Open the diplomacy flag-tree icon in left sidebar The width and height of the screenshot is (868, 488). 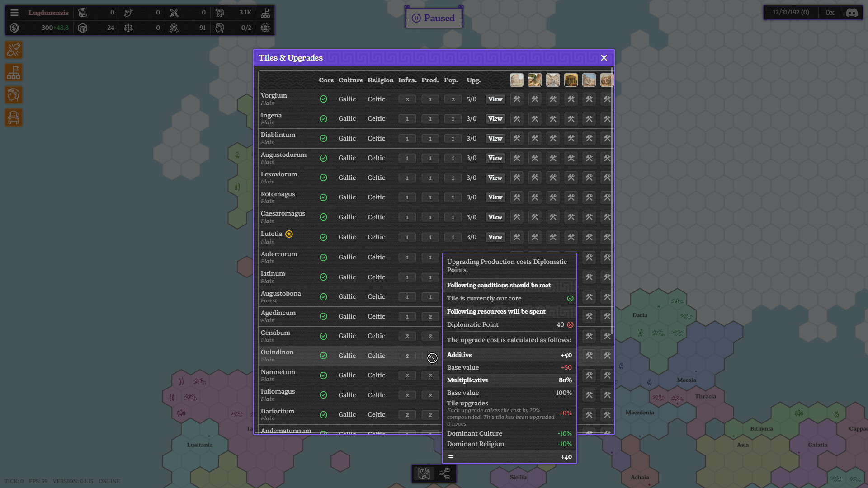[x=13, y=72]
